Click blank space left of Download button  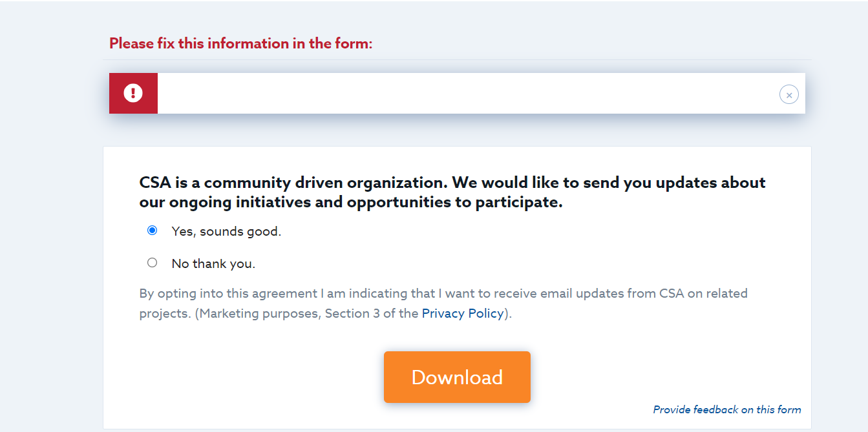point(259,377)
